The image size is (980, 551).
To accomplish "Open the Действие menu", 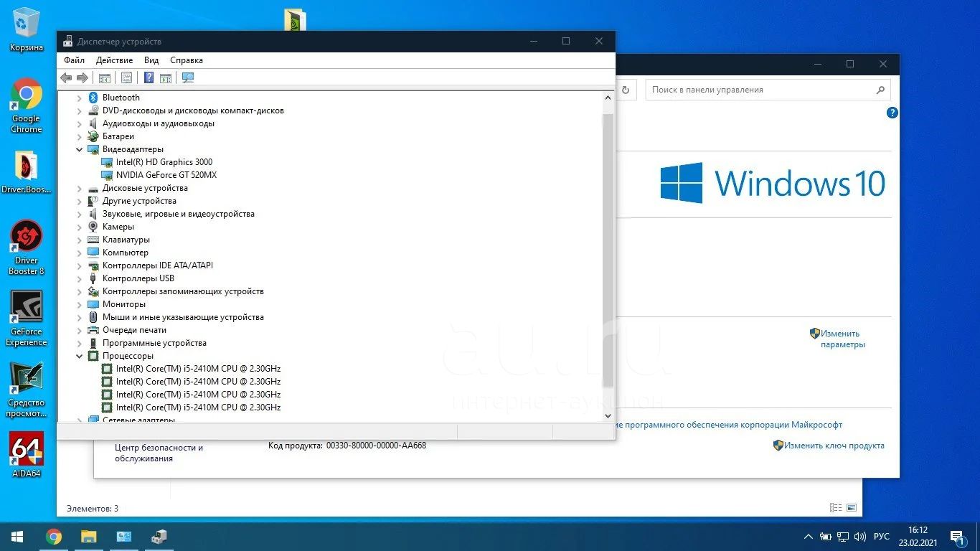I will click(114, 60).
